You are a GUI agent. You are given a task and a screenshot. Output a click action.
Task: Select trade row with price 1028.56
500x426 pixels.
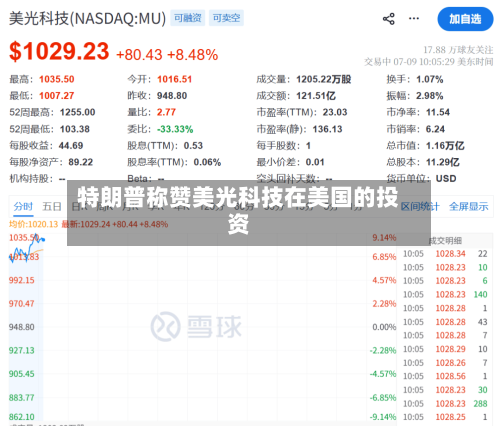[x=445, y=376]
